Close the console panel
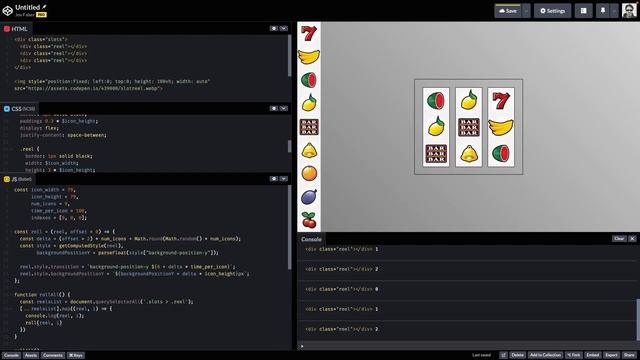The height and width of the screenshot is (360, 640). (632, 239)
